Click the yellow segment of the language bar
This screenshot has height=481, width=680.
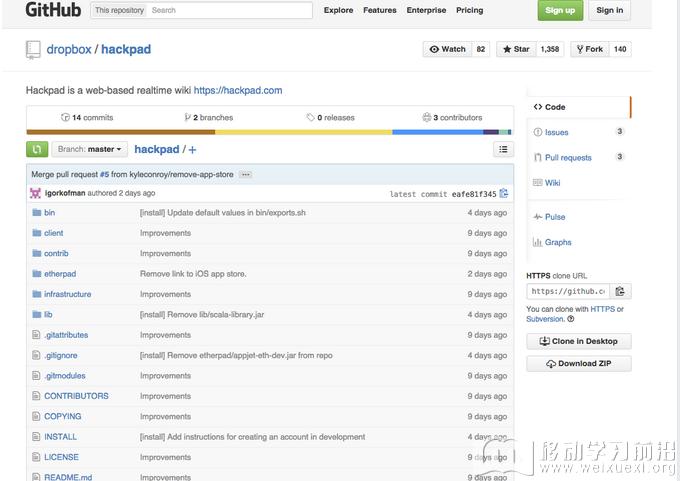[304, 132]
